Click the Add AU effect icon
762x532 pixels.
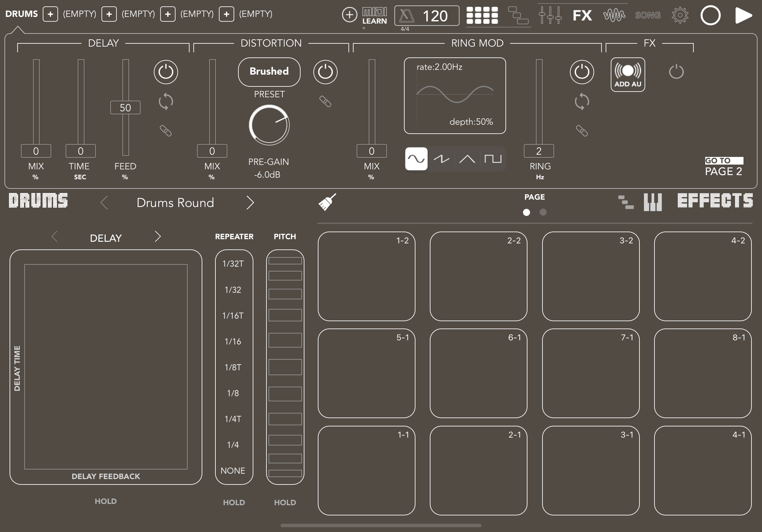pyautogui.click(x=628, y=75)
